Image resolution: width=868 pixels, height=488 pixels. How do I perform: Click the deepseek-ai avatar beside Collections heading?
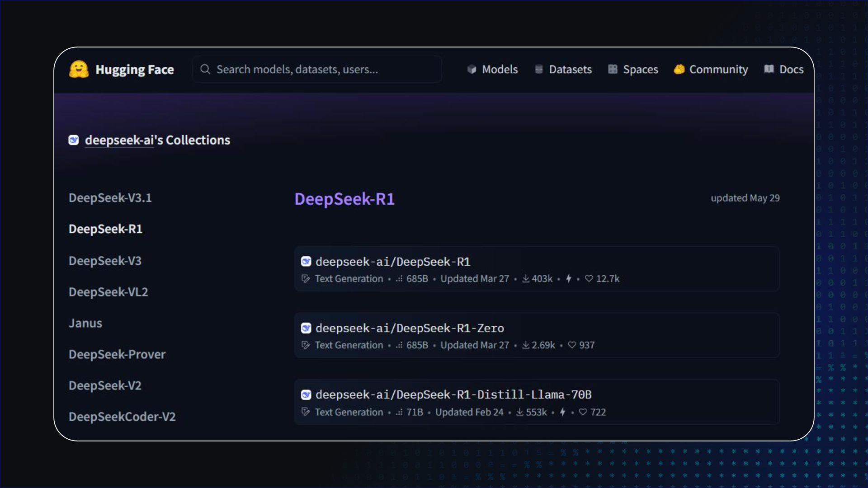click(74, 140)
